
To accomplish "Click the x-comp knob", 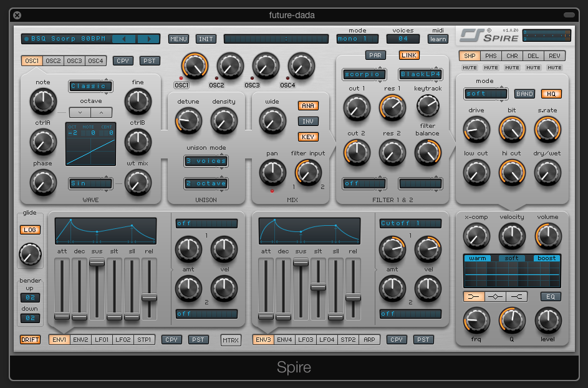I will coord(476,236).
